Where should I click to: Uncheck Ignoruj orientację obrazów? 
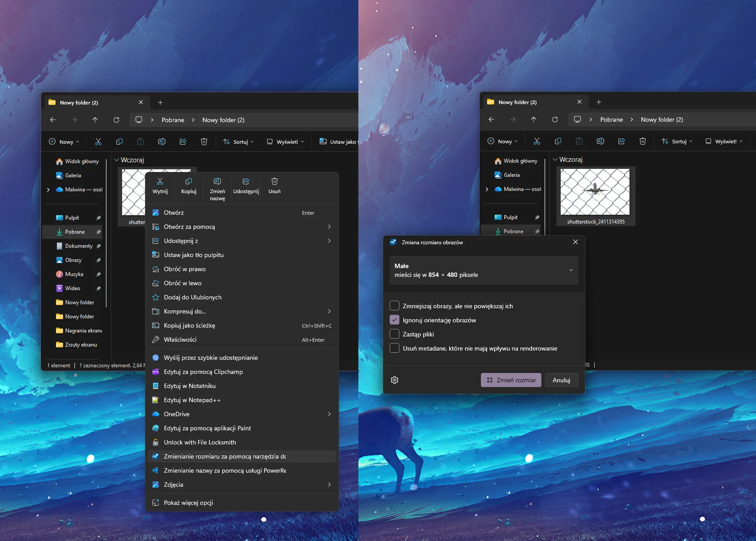[395, 320]
